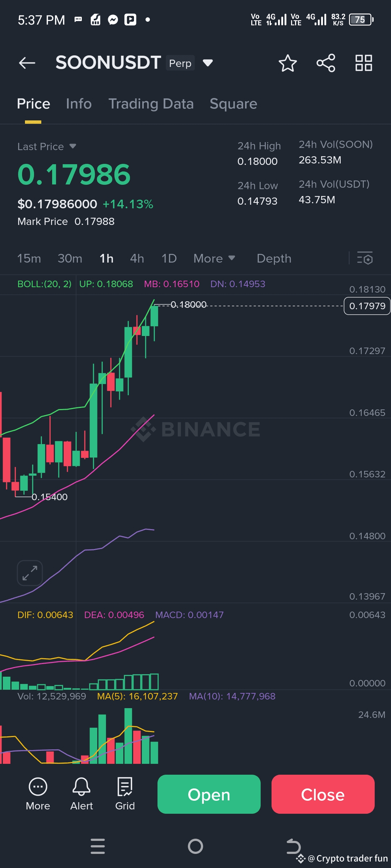Tap the MB: 0.16510 Bollinger label
This screenshot has width=391, height=868.
(x=172, y=284)
